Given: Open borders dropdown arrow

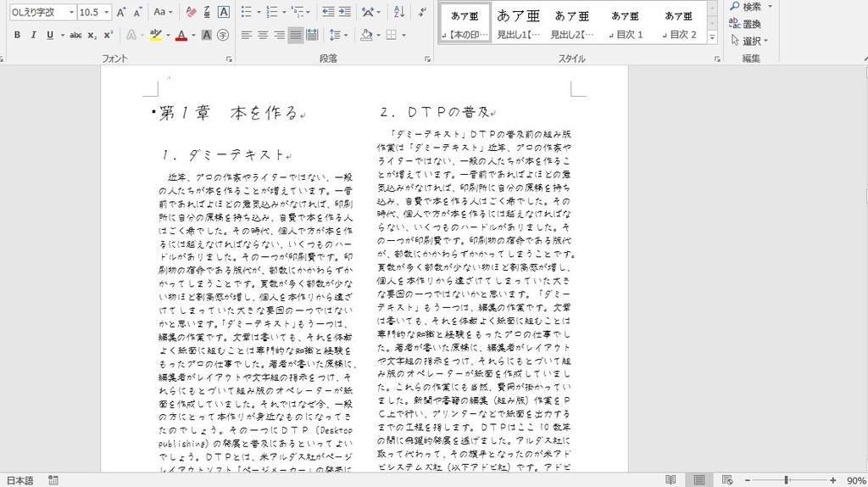Looking at the screenshot, I should point(403,35).
